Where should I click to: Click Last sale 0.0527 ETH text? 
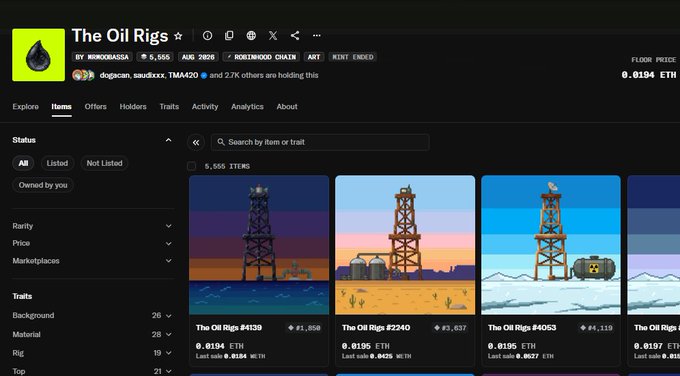(x=521, y=356)
